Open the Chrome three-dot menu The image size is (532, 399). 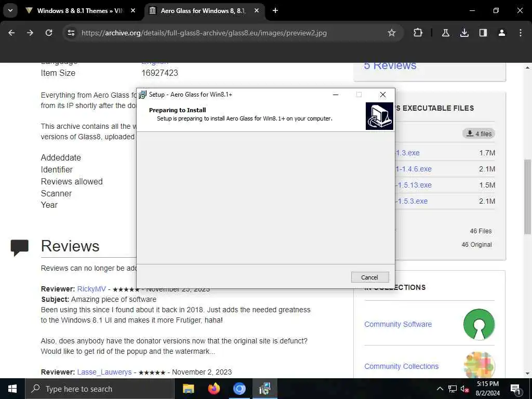[521, 33]
